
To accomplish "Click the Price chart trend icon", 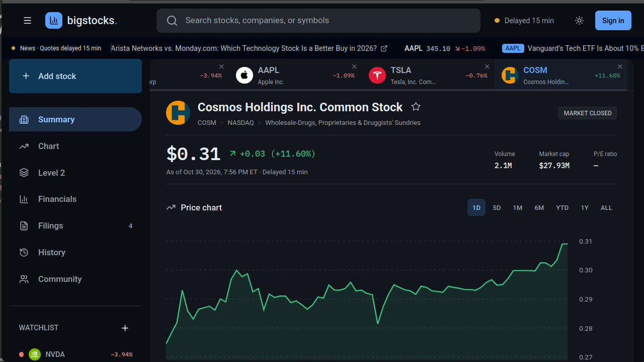I will [171, 207].
